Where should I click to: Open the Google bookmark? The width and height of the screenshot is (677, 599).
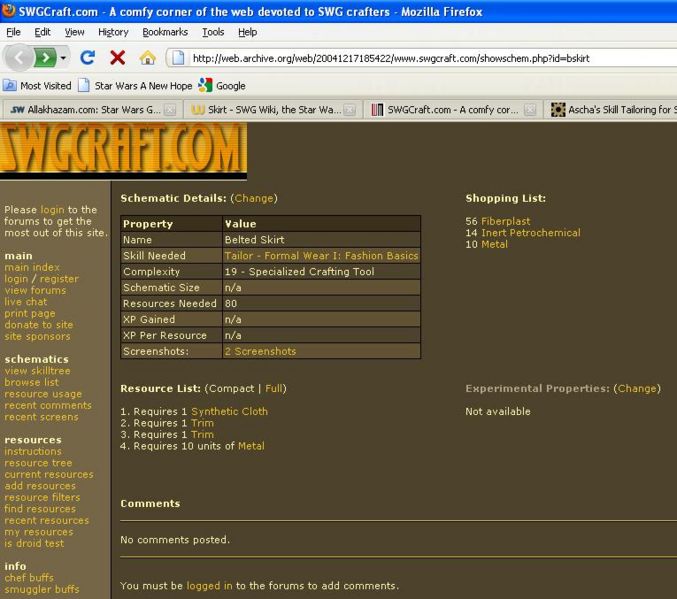click(x=222, y=86)
